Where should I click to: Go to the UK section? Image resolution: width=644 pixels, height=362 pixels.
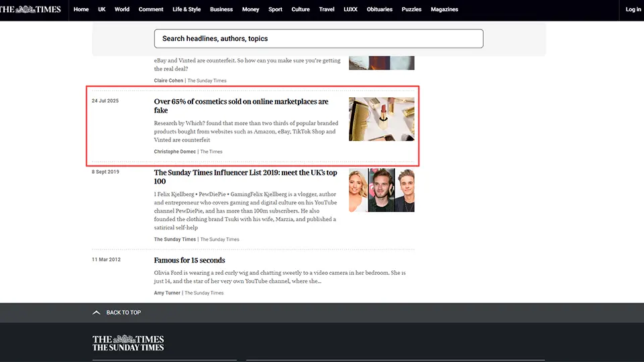coord(102,9)
